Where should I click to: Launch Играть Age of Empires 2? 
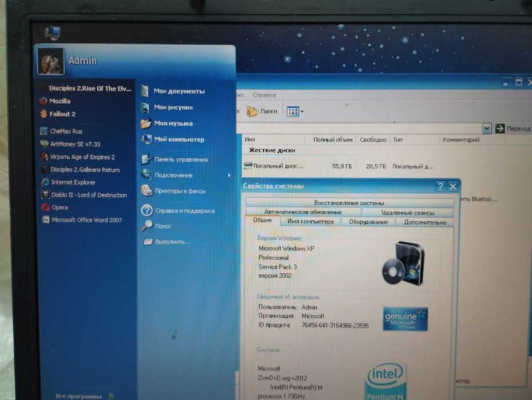(78, 157)
